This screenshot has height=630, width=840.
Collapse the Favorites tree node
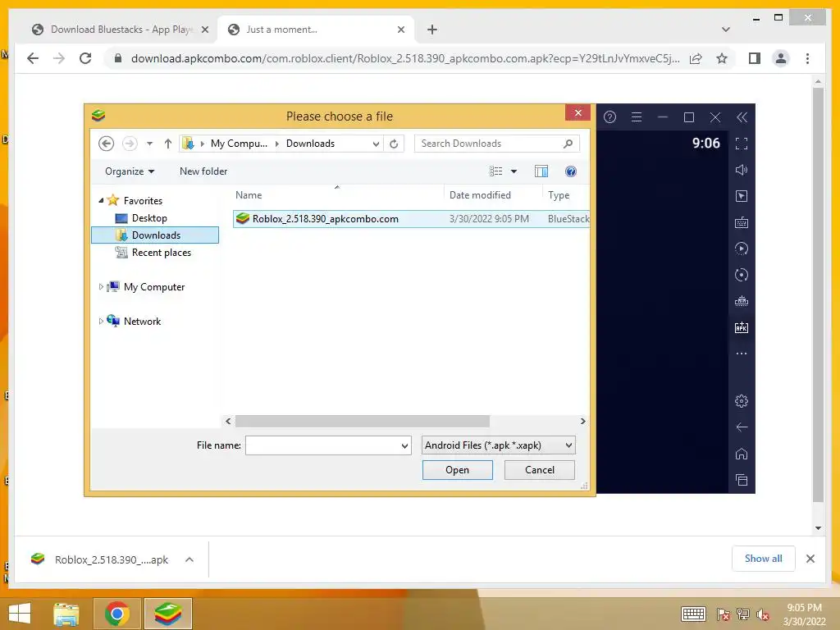[x=101, y=200]
